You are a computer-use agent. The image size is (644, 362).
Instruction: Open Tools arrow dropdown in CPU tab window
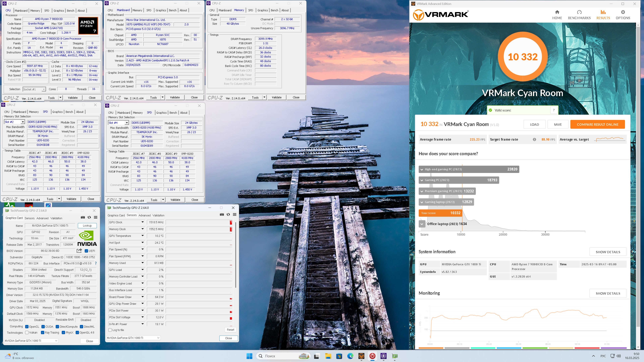[x=60, y=98]
